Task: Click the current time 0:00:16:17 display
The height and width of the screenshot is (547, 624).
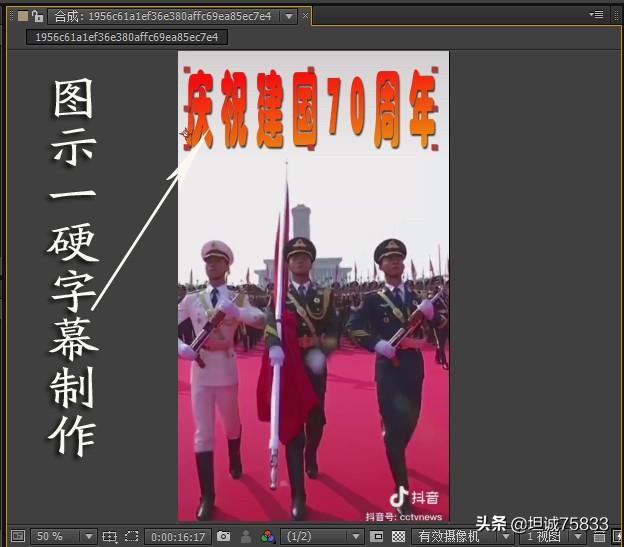Action: (x=177, y=537)
